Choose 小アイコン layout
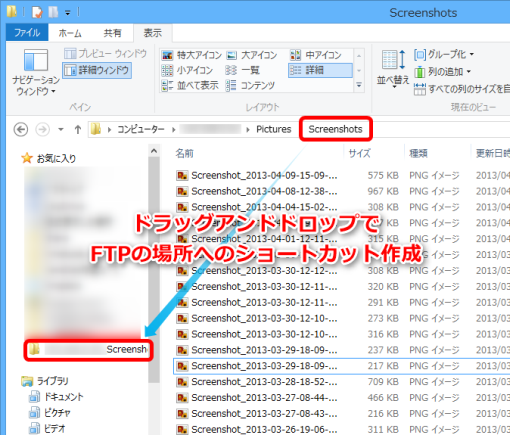Screen dimensions: 510x435 (x=187, y=70)
